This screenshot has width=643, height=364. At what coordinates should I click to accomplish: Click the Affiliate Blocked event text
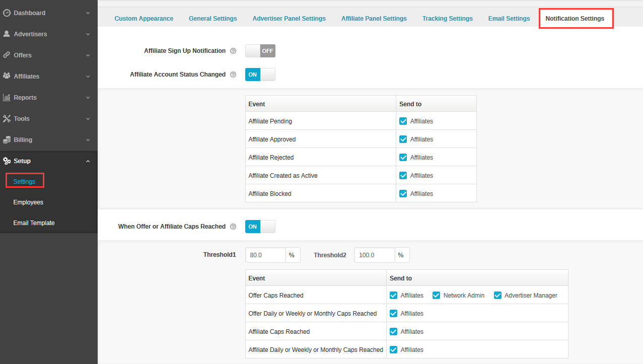click(x=270, y=194)
